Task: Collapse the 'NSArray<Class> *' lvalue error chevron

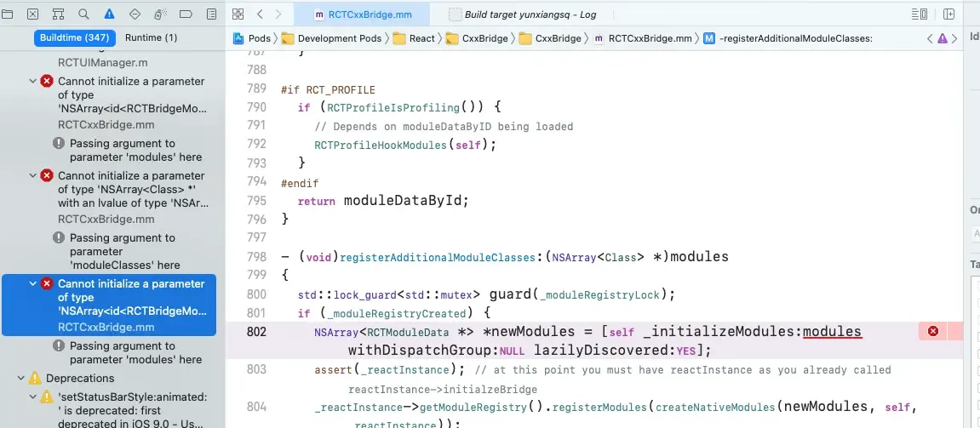Action: [33, 175]
